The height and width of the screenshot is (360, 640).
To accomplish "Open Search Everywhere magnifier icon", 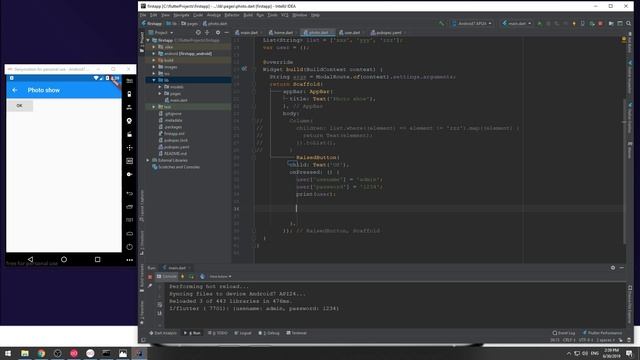I will (x=629, y=24).
